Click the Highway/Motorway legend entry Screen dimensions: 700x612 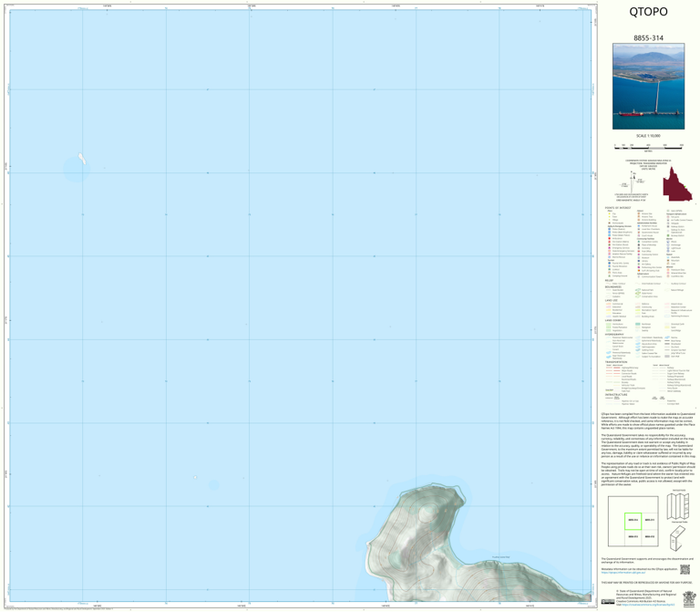pyautogui.click(x=622, y=368)
